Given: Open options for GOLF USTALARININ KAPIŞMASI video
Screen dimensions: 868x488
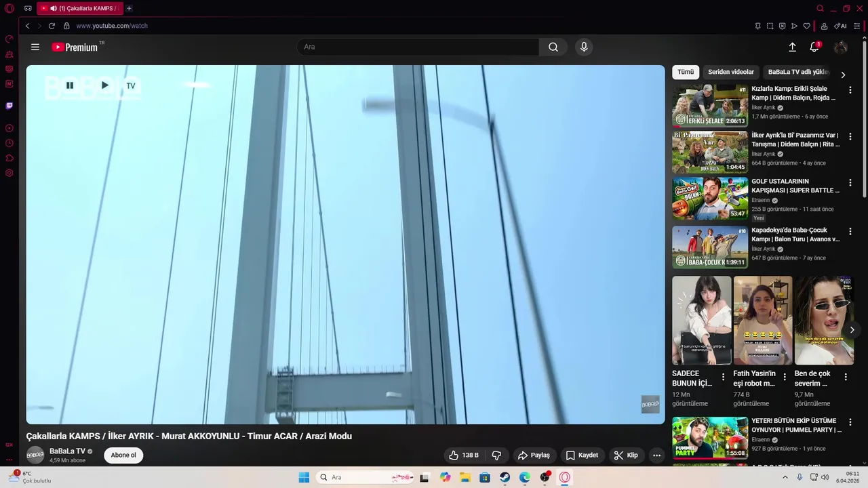Looking at the screenshot, I should (x=850, y=183).
